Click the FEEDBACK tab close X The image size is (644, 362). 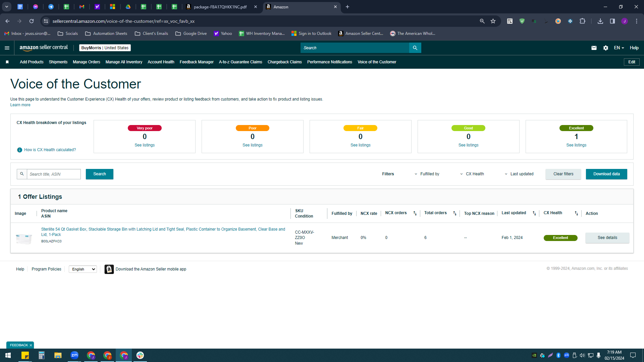pyautogui.click(x=31, y=345)
